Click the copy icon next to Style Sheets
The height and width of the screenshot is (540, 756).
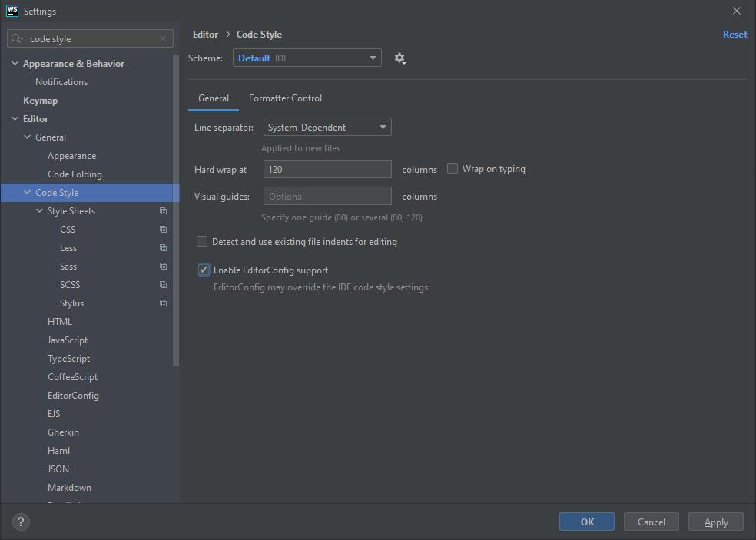point(163,211)
